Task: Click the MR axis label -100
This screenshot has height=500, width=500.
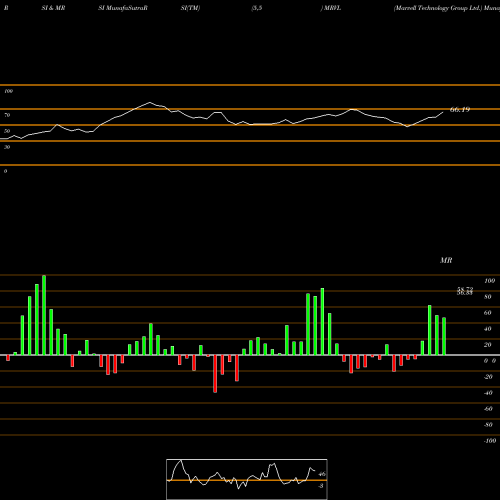Action: point(490,441)
